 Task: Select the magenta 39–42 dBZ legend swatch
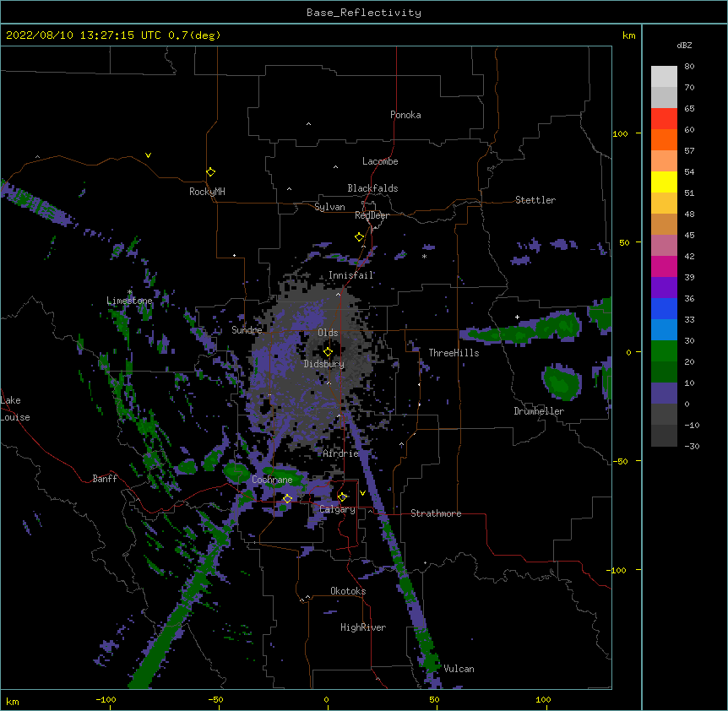click(x=664, y=266)
